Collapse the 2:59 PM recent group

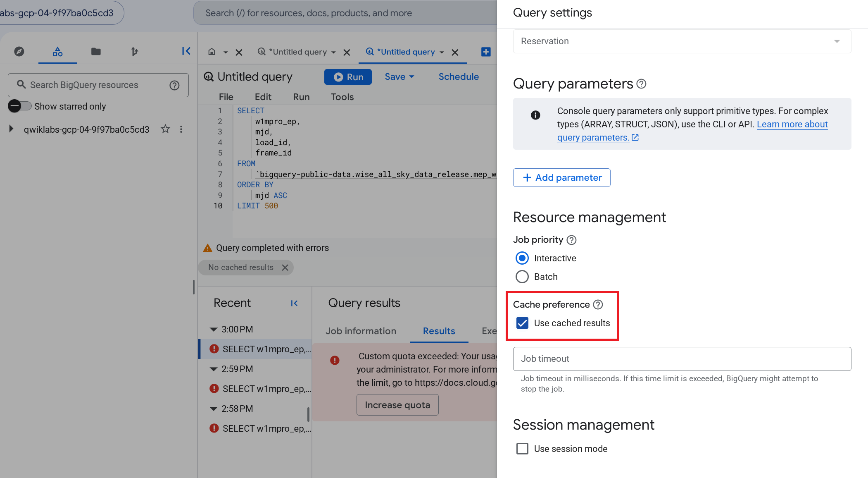point(214,369)
